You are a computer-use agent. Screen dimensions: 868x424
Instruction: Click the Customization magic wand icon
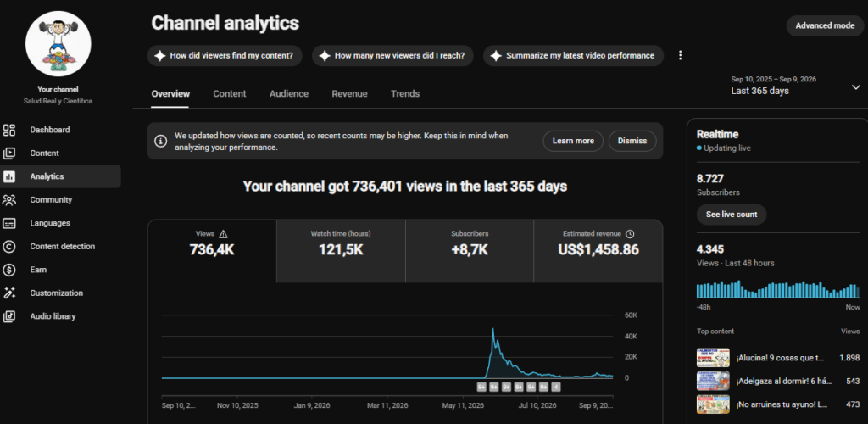point(9,293)
